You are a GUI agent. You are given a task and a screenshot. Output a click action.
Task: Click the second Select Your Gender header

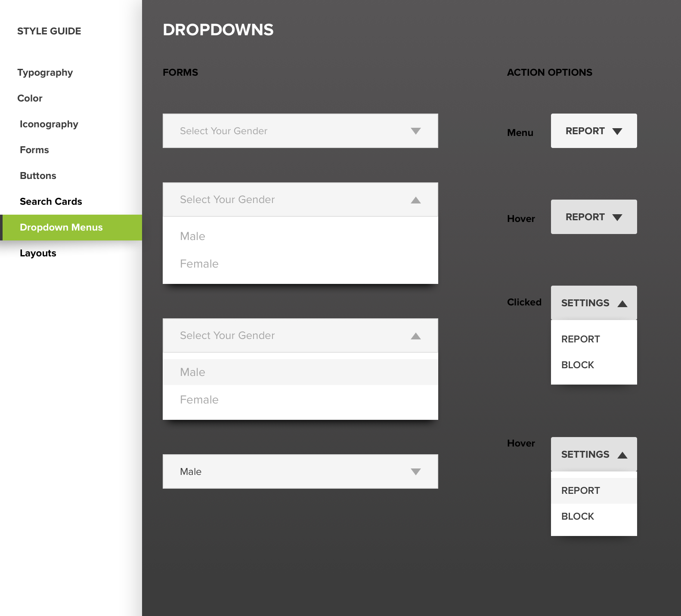pyautogui.click(x=300, y=200)
